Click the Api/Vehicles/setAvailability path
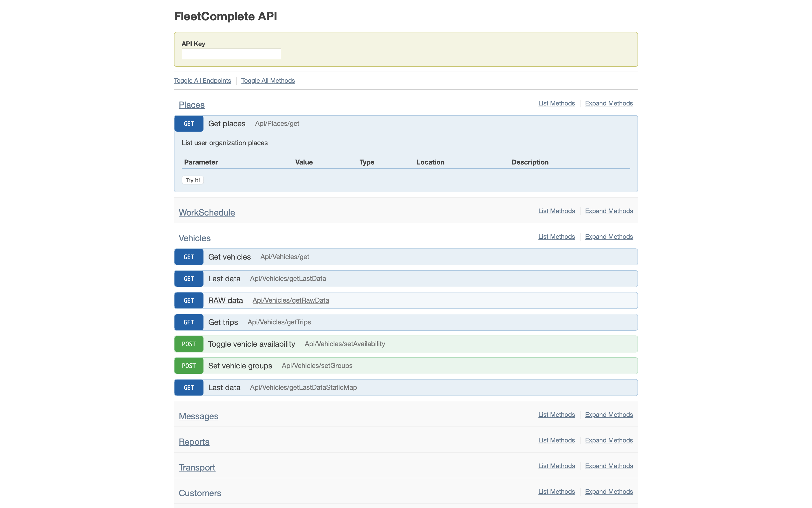Screen dimensions: 812x508 [345, 344]
